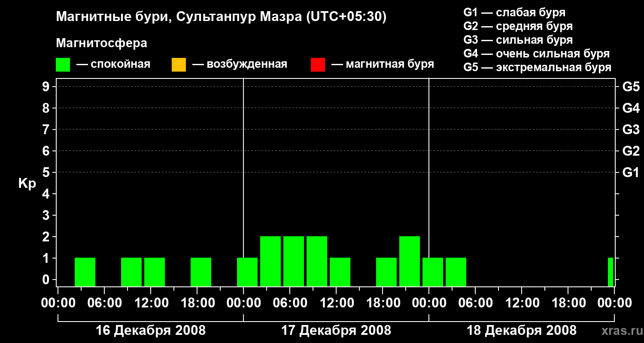
Task: Click the standalone G2 storm-scale axis label
Action: click(631, 151)
